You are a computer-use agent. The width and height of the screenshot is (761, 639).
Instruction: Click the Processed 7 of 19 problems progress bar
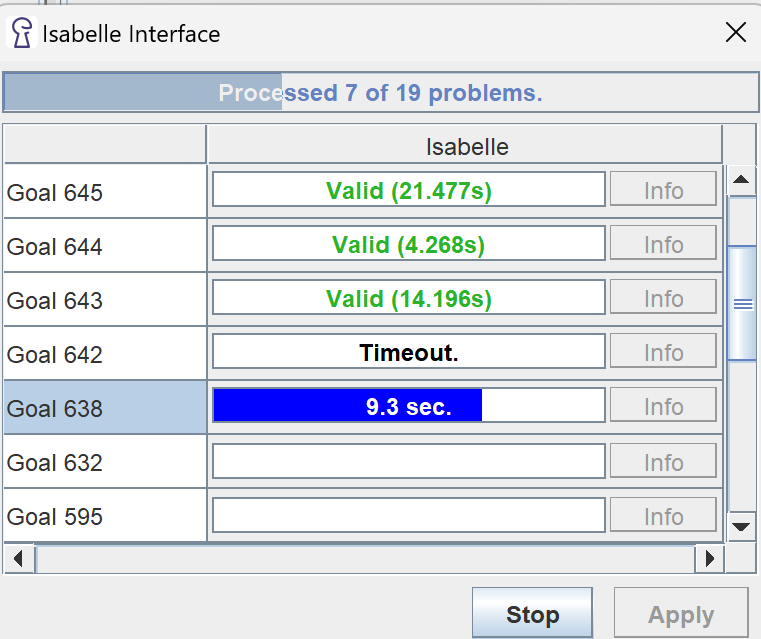(380, 92)
